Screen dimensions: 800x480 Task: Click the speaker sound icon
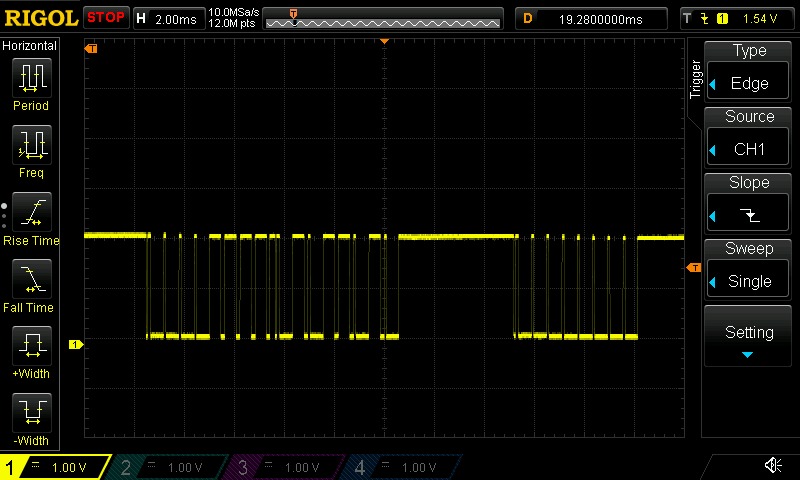coord(773,465)
